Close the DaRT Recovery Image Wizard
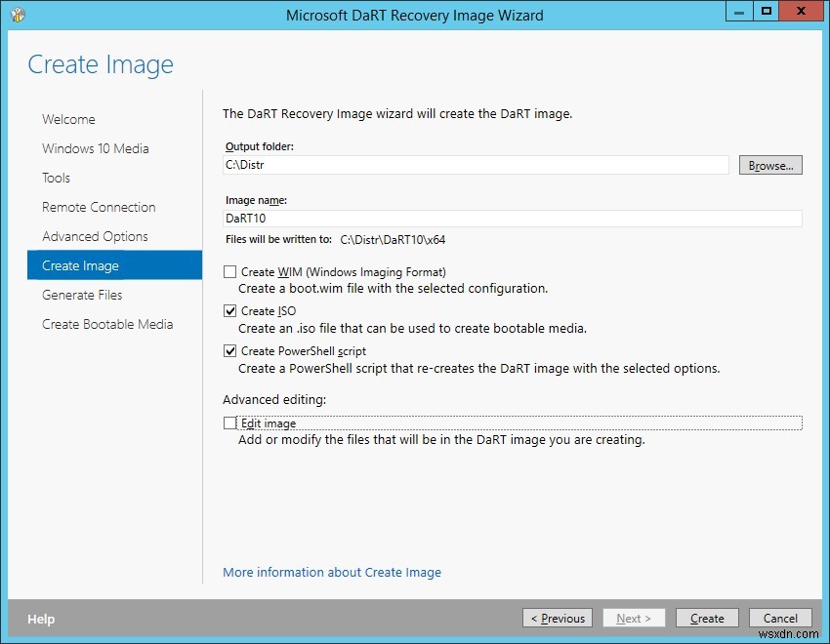The image size is (830, 644). (803, 12)
